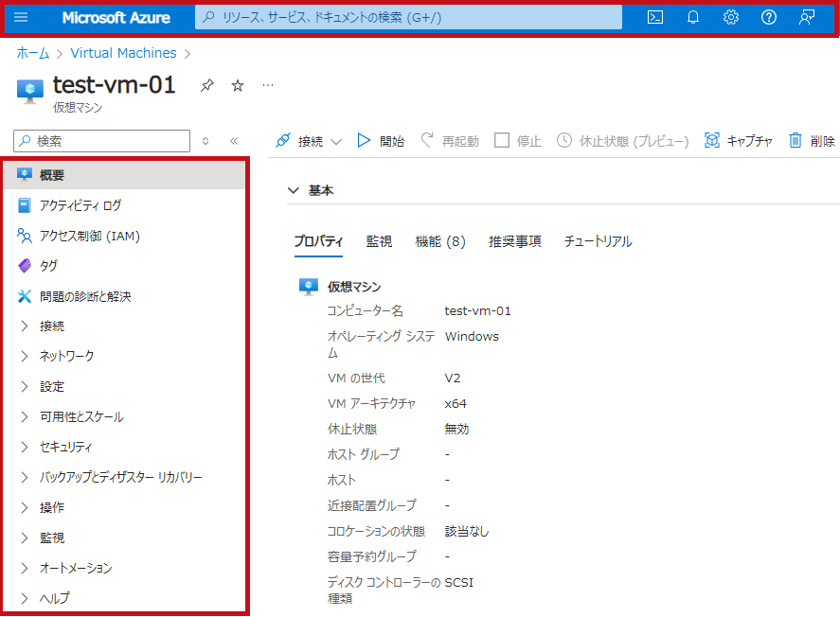The height and width of the screenshot is (617, 840).
Task: Open the チュートリアル tab
Action: (x=598, y=241)
